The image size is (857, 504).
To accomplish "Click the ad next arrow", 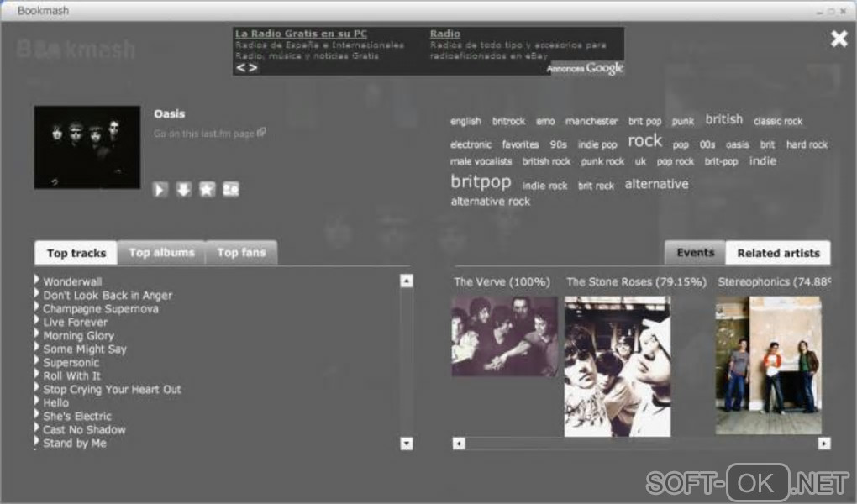I will [x=253, y=68].
